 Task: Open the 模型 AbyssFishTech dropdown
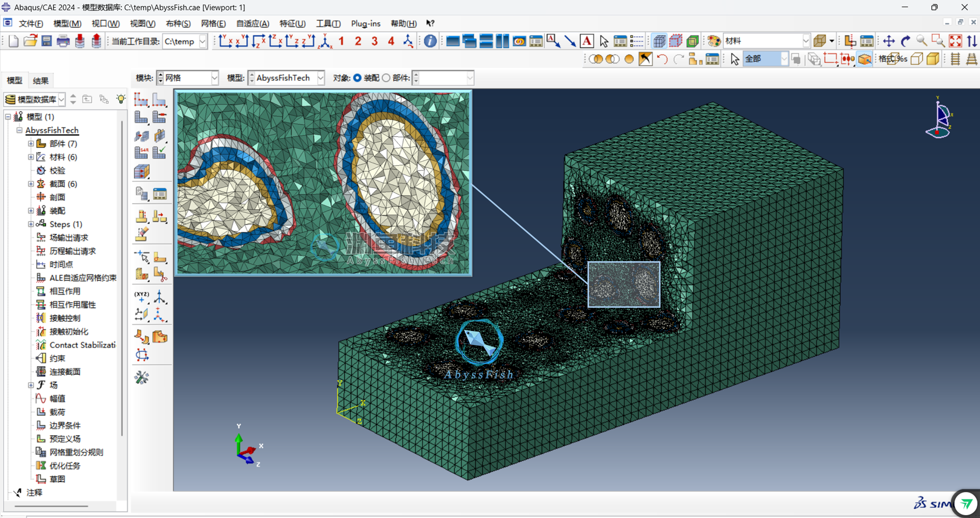[x=320, y=78]
